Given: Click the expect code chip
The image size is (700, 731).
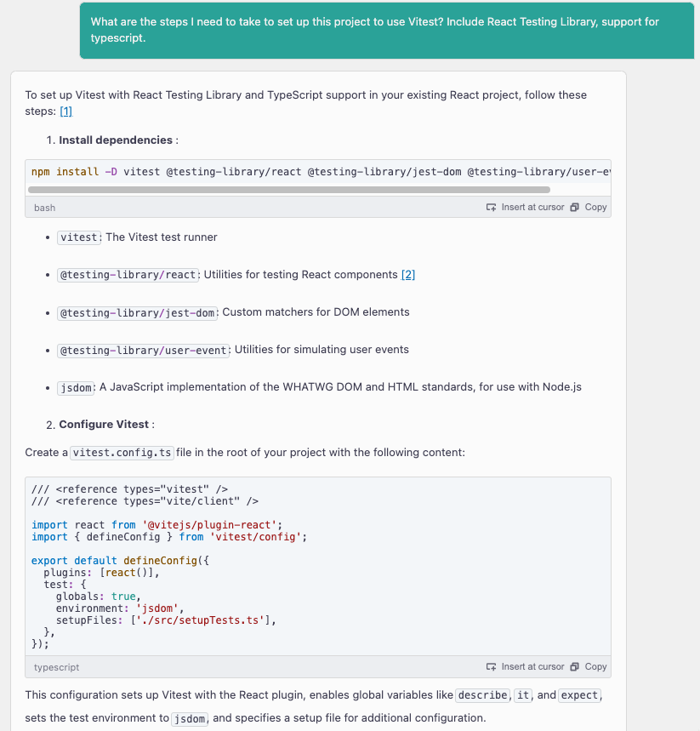Looking at the screenshot, I should pyautogui.click(x=579, y=694).
